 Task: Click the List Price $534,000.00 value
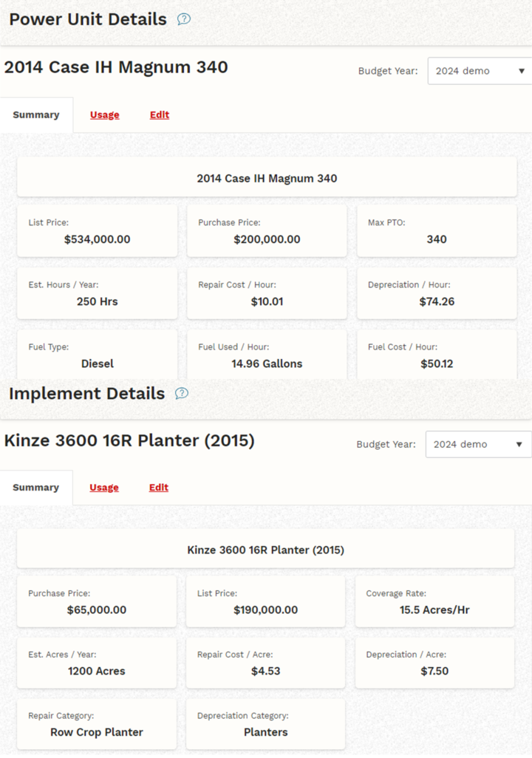98,239
